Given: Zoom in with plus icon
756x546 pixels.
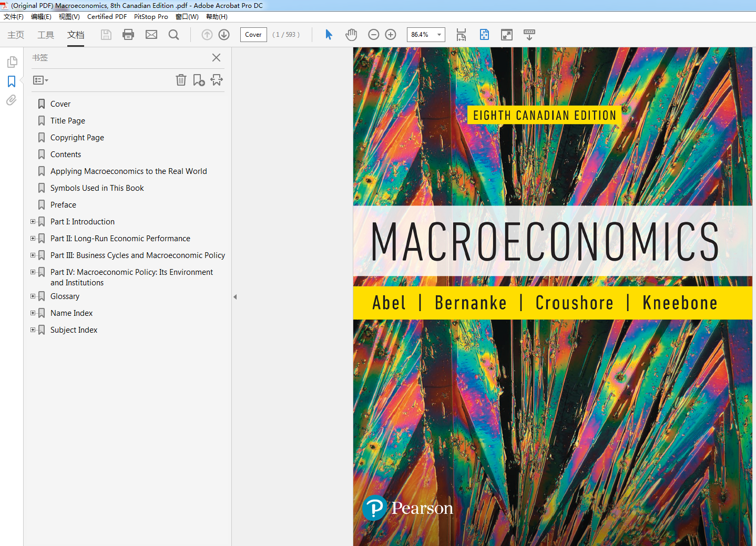Looking at the screenshot, I should (391, 35).
